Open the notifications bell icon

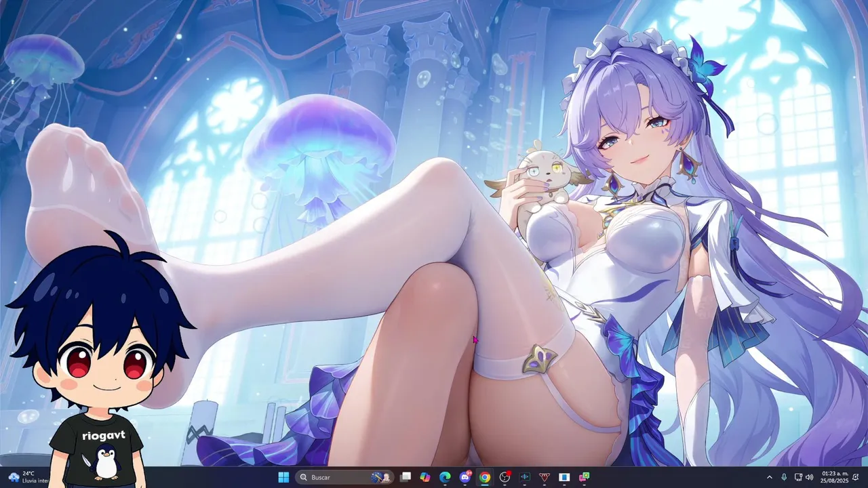click(x=856, y=477)
